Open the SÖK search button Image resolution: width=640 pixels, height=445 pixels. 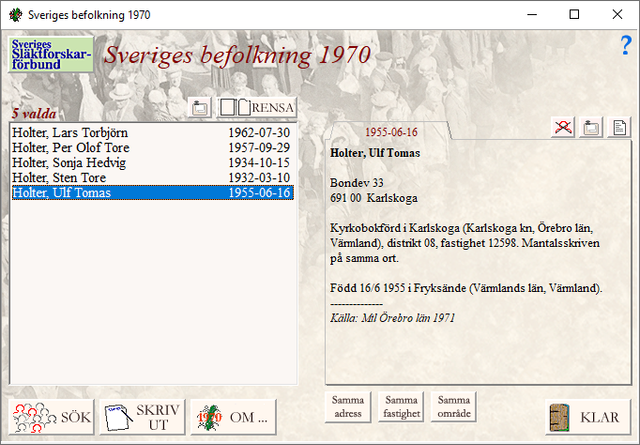(x=51, y=417)
